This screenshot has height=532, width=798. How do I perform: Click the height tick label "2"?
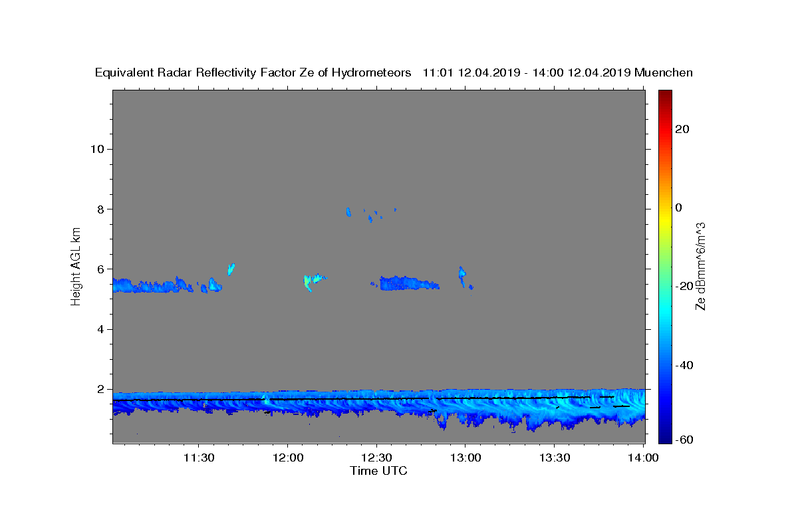[100, 390]
